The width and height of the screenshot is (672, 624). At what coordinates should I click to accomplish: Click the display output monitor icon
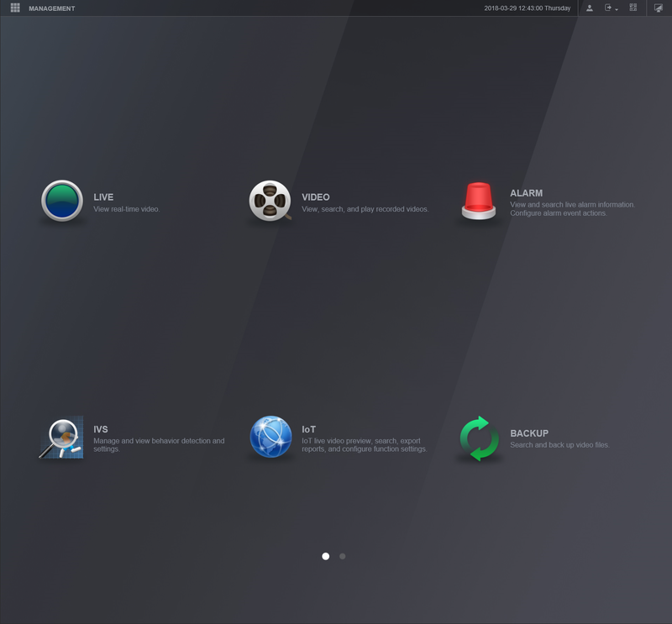(x=658, y=8)
